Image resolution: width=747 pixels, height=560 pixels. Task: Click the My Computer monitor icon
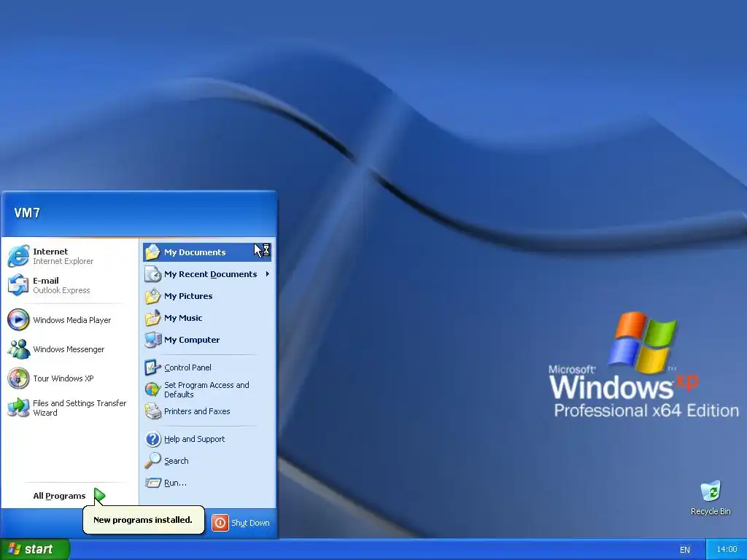click(153, 340)
